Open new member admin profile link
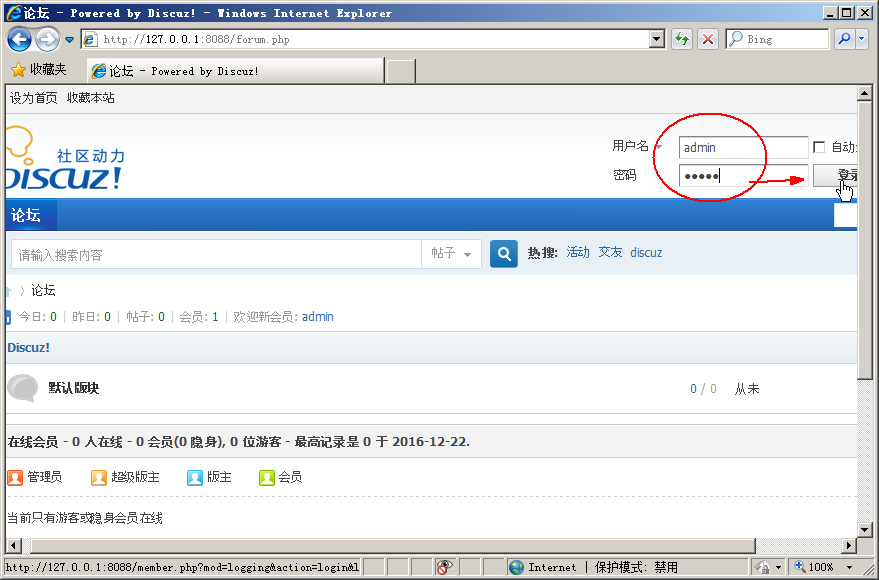This screenshot has height=580, width=879. tap(318, 317)
